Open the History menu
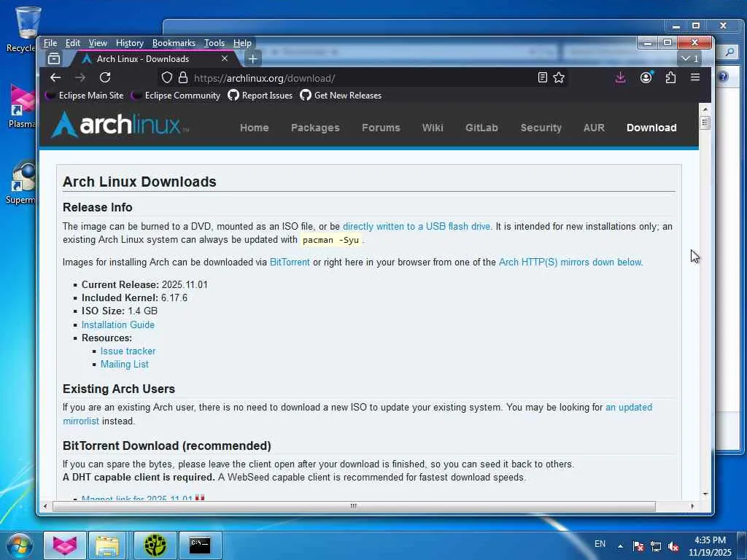 tap(130, 43)
